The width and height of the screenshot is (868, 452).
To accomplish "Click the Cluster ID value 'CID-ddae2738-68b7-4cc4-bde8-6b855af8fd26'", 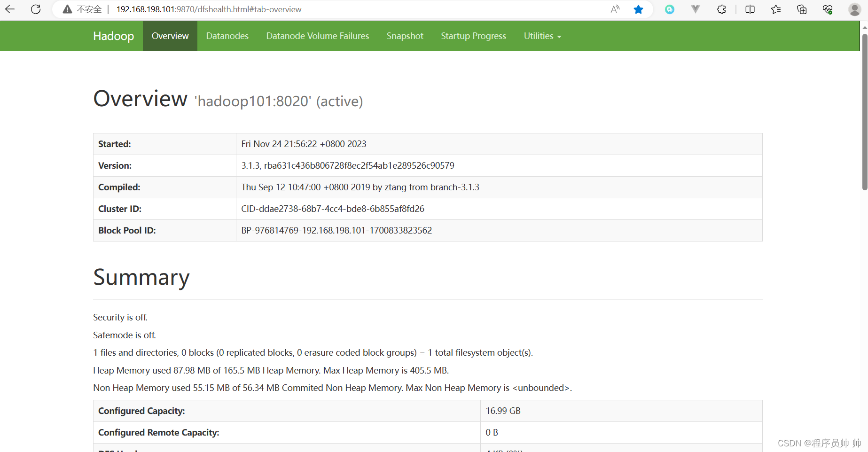I will (x=333, y=209).
